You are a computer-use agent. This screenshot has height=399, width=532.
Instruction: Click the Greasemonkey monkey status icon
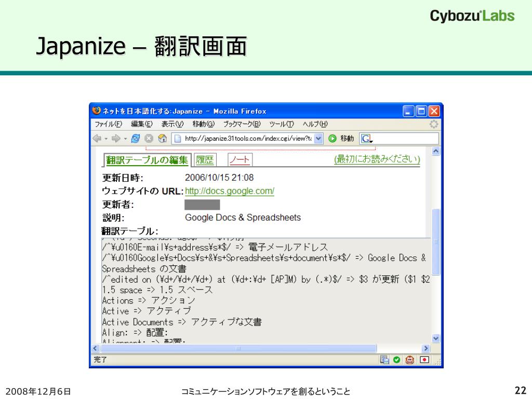[x=410, y=360]
